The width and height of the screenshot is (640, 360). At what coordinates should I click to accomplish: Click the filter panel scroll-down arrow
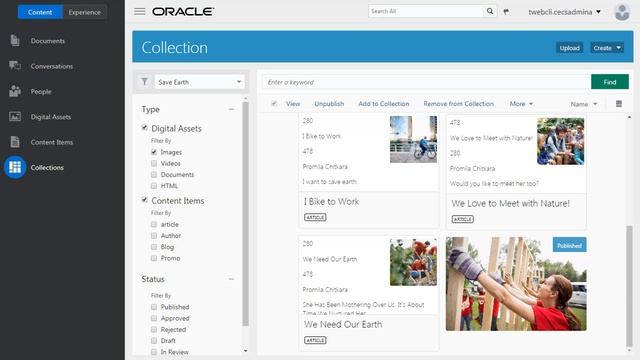(x=245, y=351)
